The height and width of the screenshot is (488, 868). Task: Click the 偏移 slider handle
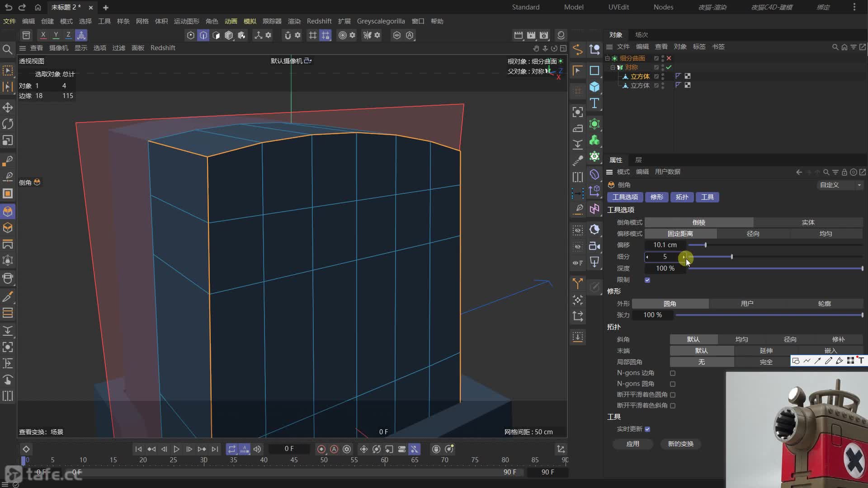pos(705,245)
